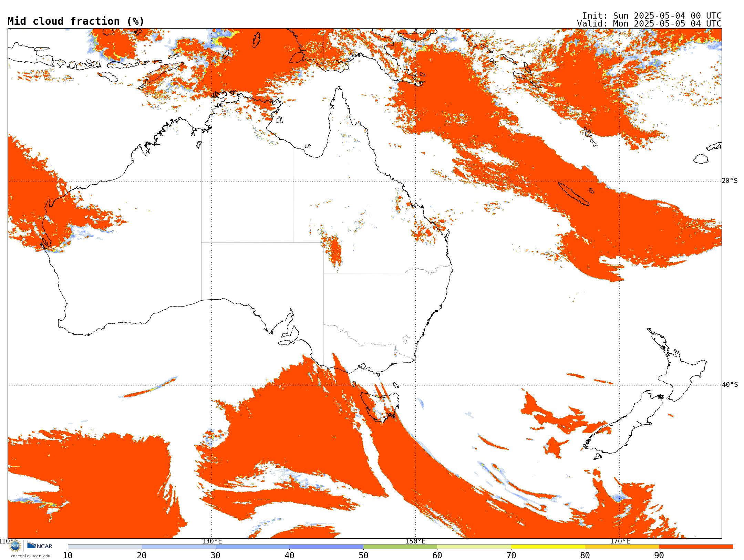Screen dimensions: 744x560
Task: Click the 10–20 pale grey colorbar segment
Action: point(105,547)
